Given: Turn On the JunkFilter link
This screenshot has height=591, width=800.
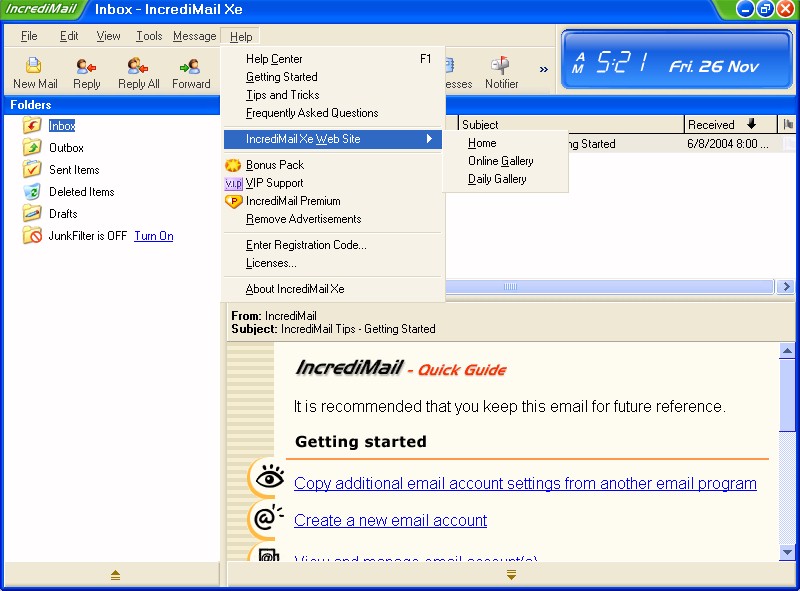Looking at the screenshot, I should point(153,236).
